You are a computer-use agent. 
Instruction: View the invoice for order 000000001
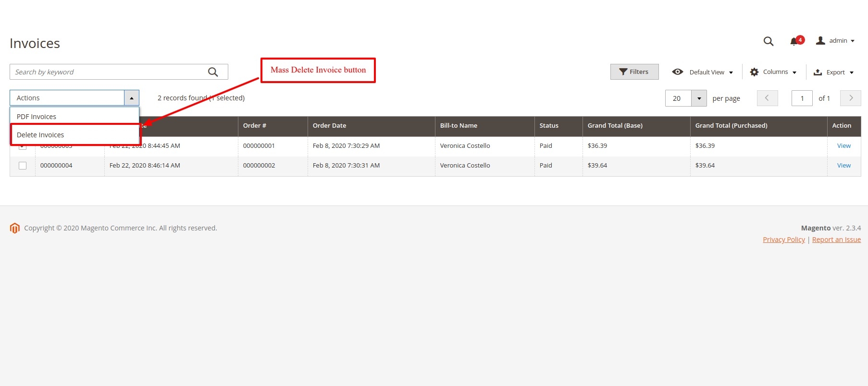click(843, 146)
